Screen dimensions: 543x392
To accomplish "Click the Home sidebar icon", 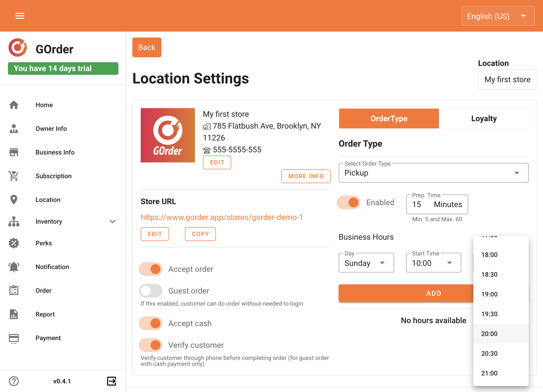I will coord(14,105).
